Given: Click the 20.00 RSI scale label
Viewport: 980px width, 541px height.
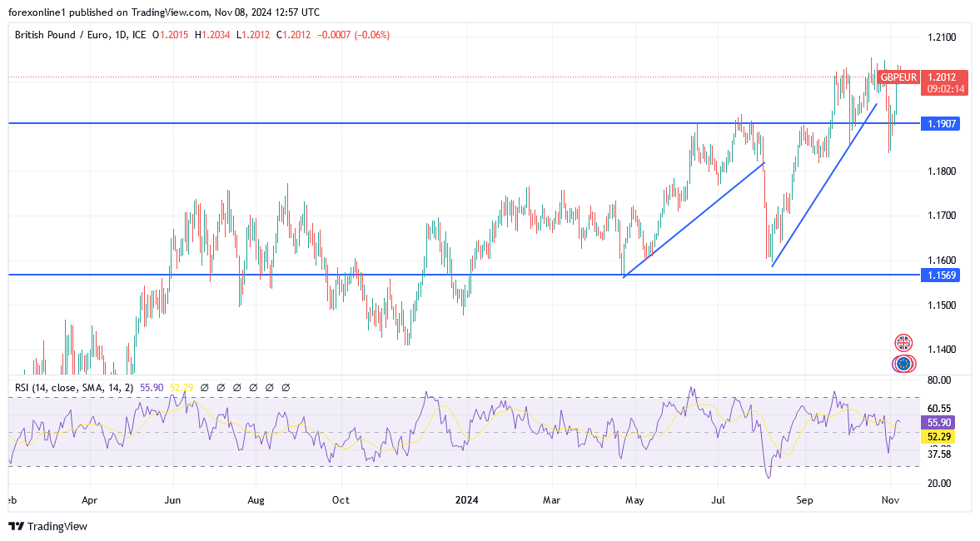Looking at the screenshot, I should [938, 484].
